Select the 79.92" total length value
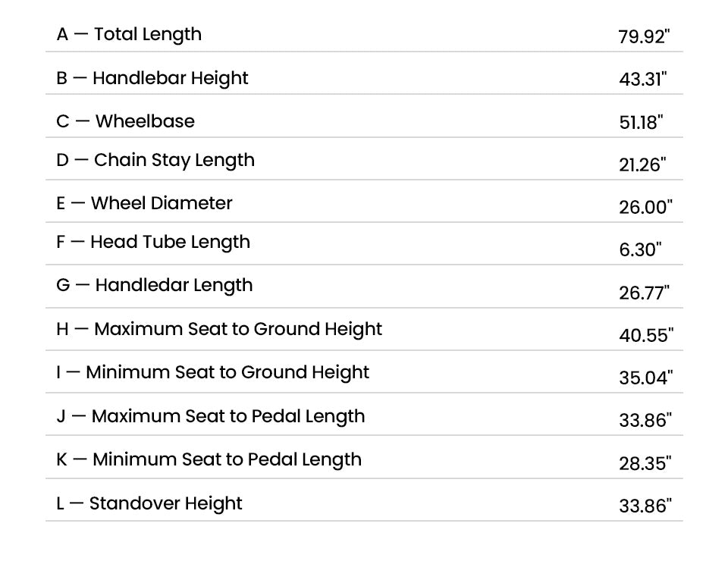Screen dimensions: 728x561 click(x=644, y=36)
